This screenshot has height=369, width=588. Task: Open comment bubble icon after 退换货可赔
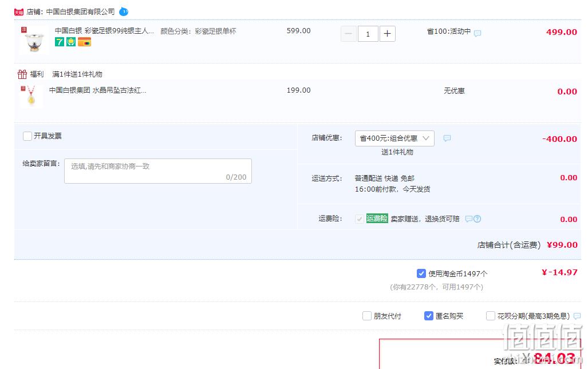coord(469,219)
